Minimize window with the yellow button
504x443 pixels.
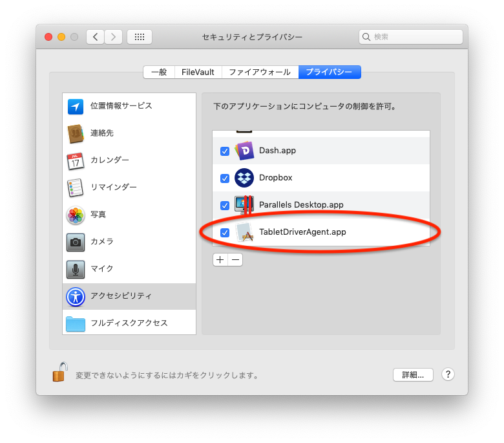point(61,37)
